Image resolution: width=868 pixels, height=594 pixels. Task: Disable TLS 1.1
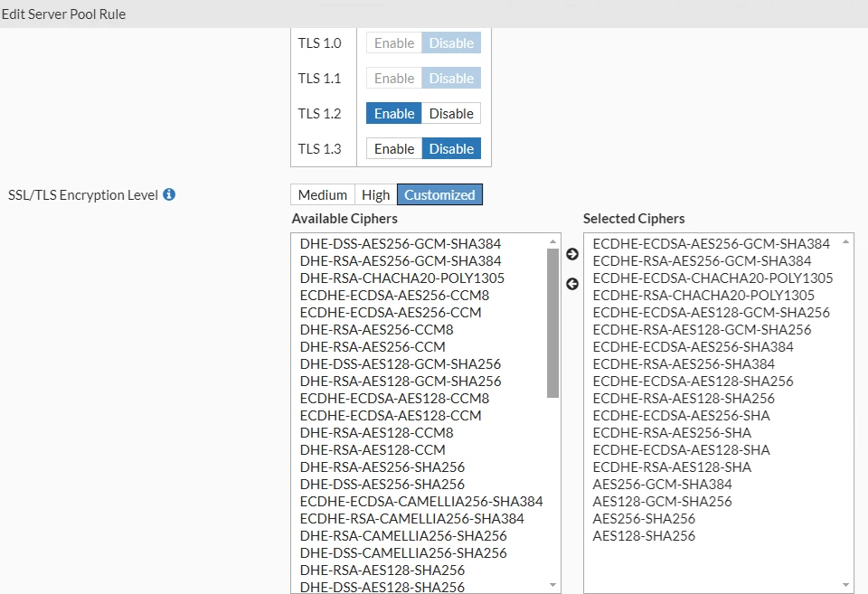(451, 78)
